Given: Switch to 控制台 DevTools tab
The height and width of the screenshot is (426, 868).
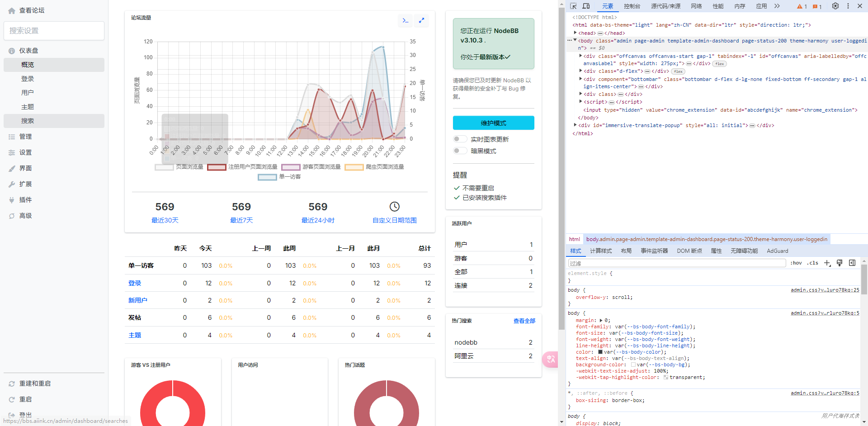Looking at the screenshot, I should coord(632,6).
